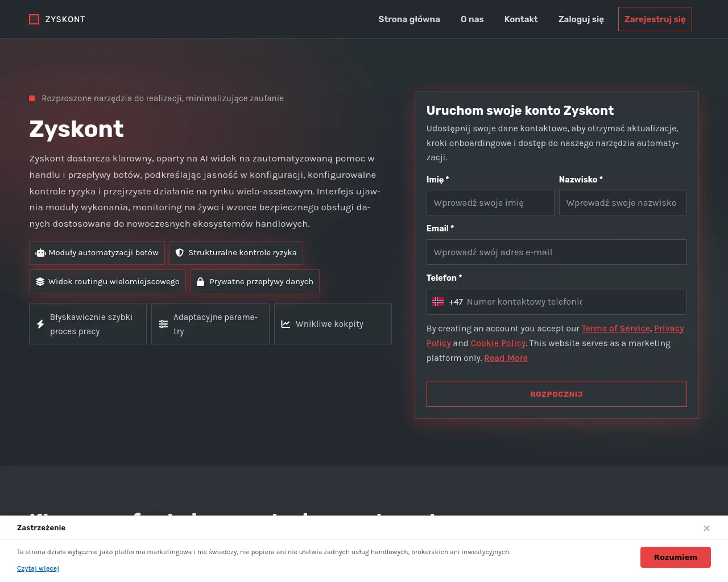Viewport: 728px width, 582px height.
Task: Confirm the disclaimer with Rozumiem
Action: click(676, 557)
